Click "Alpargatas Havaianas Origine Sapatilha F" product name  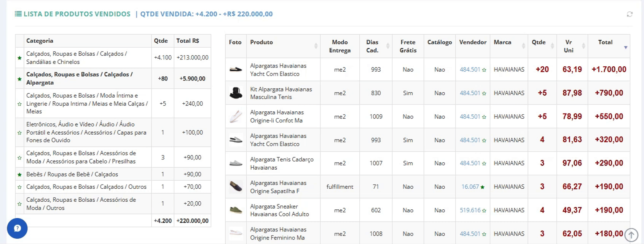278,187
